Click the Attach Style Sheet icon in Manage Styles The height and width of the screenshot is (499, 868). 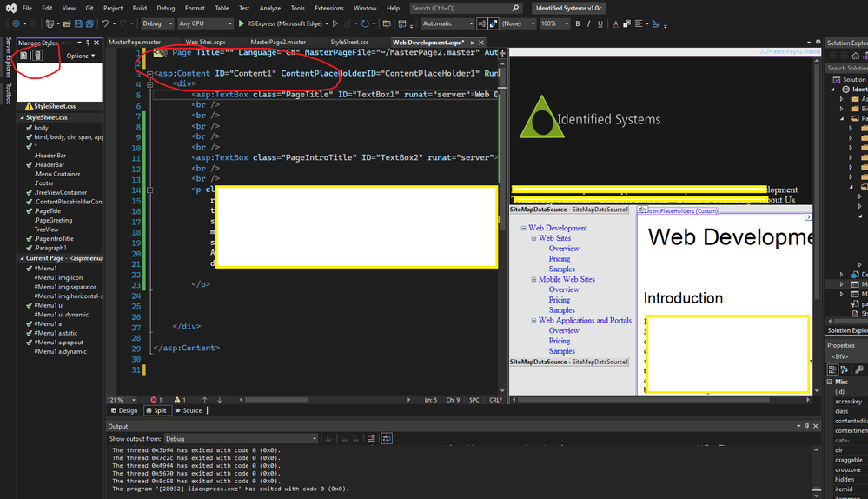click(x=37, y=56)
